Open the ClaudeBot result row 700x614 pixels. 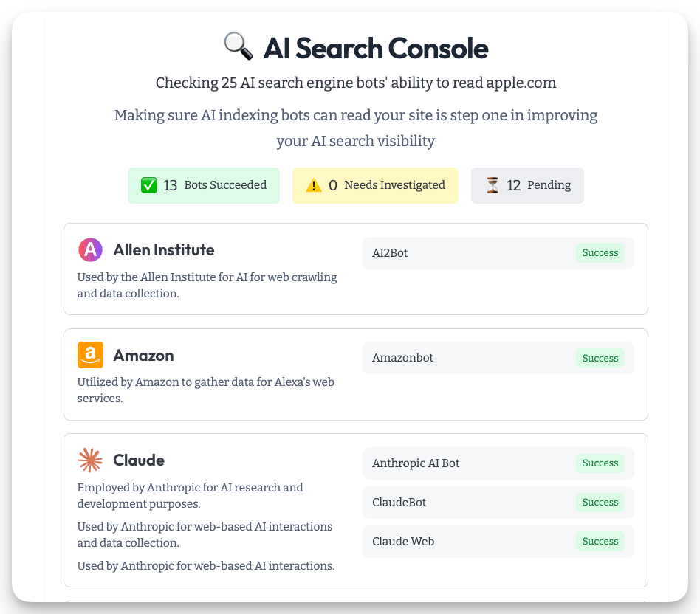[x=473, y=503]
